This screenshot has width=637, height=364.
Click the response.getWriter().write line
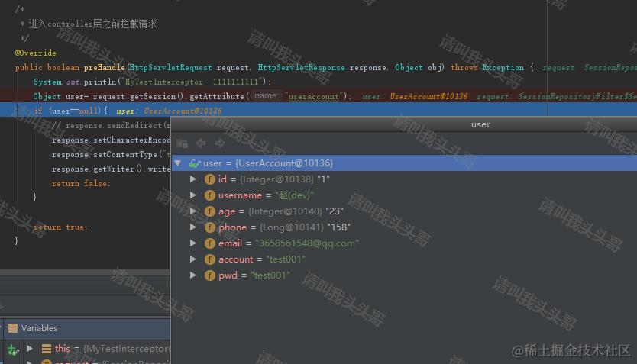click(111, 169)
